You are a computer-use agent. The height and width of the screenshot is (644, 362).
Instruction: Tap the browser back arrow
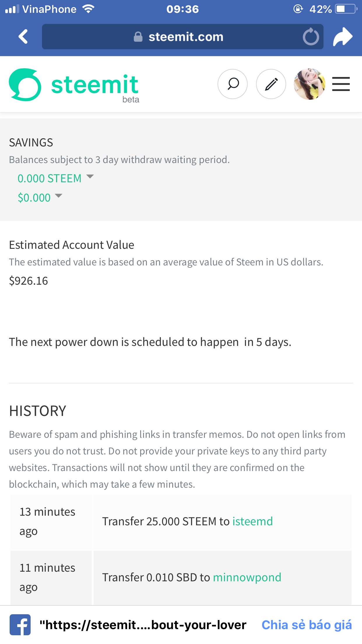pos(23,37)
